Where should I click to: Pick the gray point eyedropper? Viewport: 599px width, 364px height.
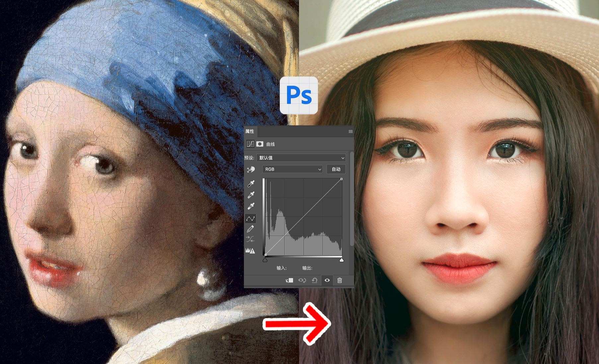251,195
